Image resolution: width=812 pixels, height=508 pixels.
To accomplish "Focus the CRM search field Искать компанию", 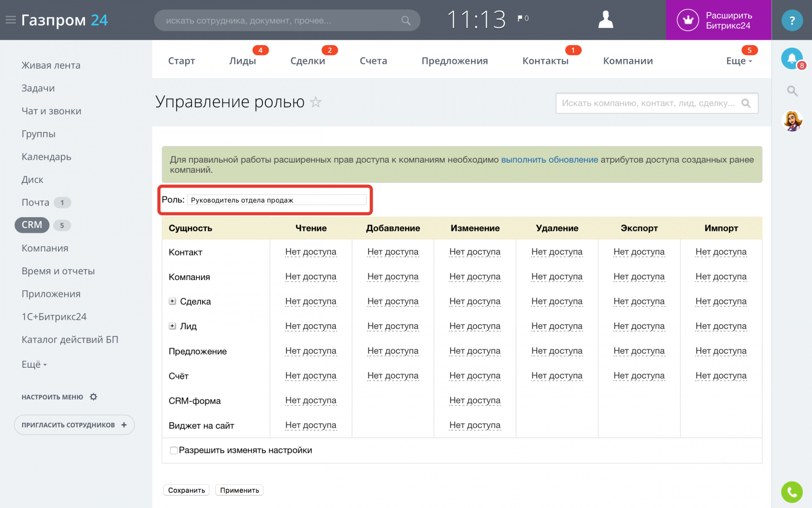I will tap(657, 103).
